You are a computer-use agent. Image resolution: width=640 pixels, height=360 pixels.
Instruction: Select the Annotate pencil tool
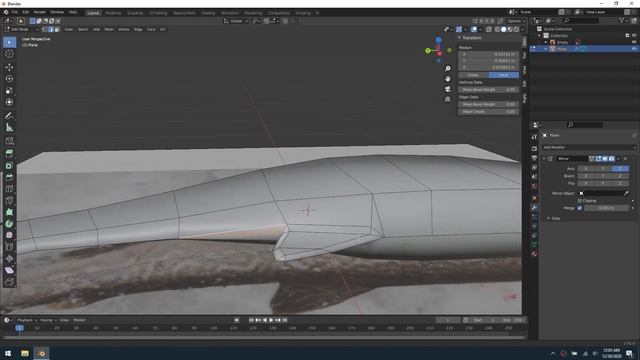[9, 116]
